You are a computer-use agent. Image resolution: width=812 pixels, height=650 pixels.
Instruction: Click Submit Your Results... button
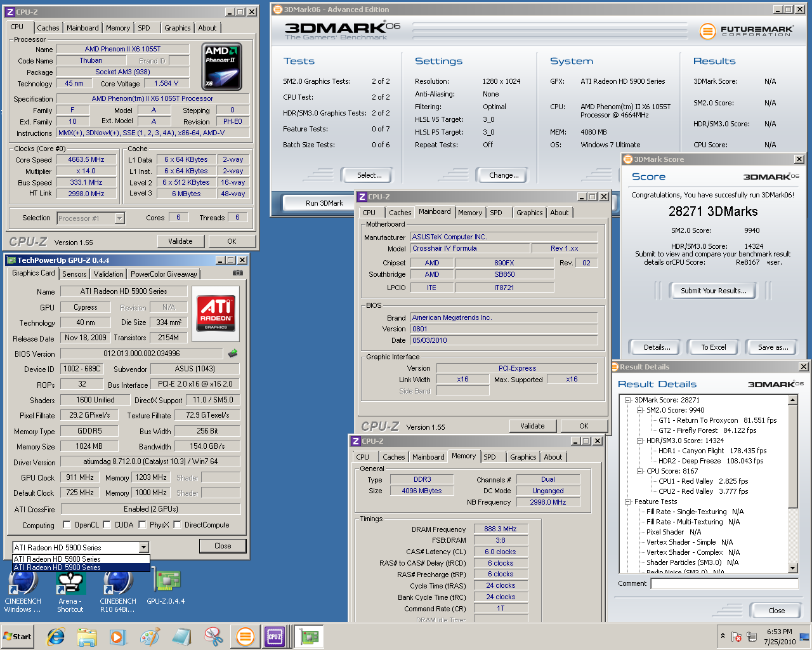(x=713, y=291)
